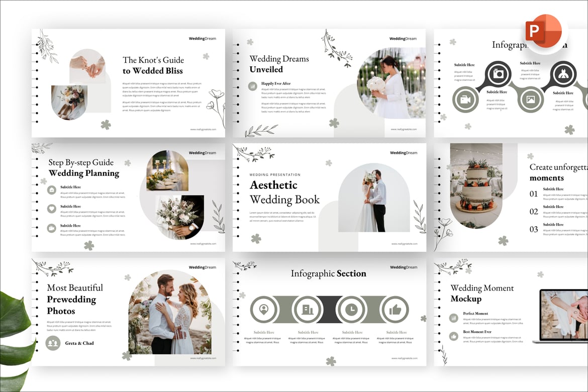Viewport: 588px width, 392px height.
Task: Click website URL on the Knot's Guide slide
Action: tap(203, 130)
